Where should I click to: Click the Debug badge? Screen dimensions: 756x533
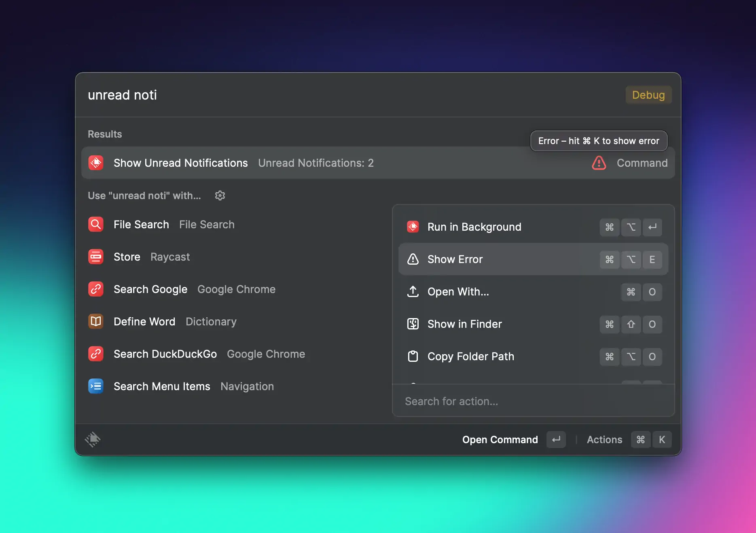coord(648,95)
